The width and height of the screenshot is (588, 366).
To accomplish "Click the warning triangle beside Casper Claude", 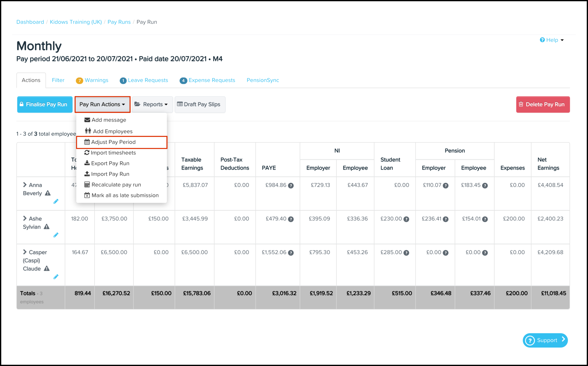I will click(47, 268).
